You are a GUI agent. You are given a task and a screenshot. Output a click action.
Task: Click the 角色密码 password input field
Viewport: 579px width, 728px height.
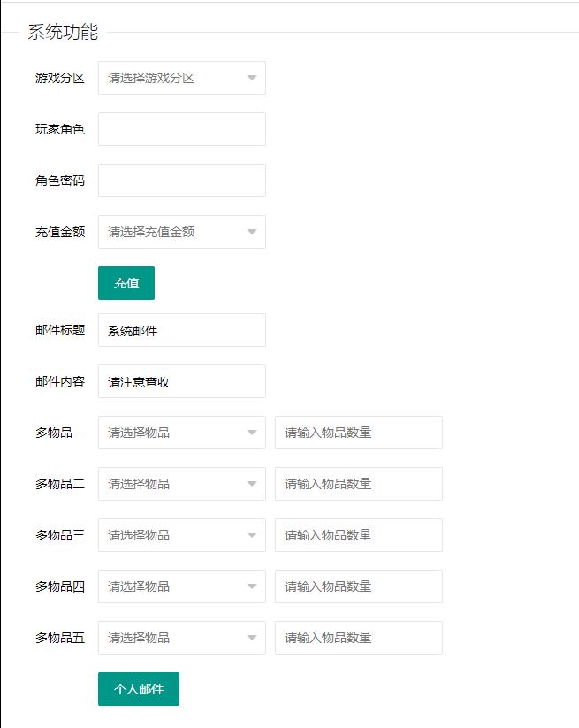pos(181,180)
